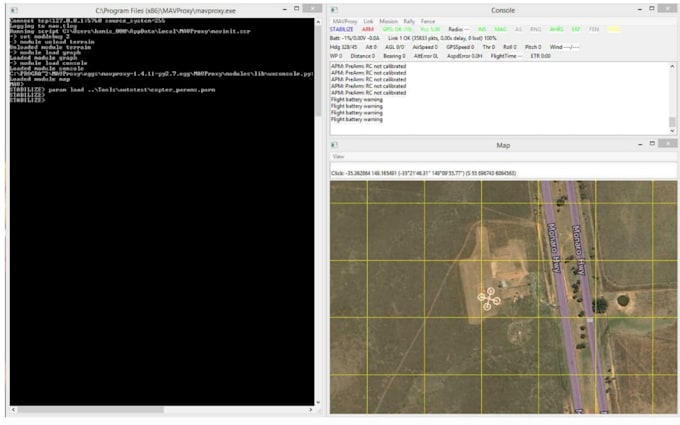
Task: Click the Console messages scrollbar thumb
Action: point(672,121)
